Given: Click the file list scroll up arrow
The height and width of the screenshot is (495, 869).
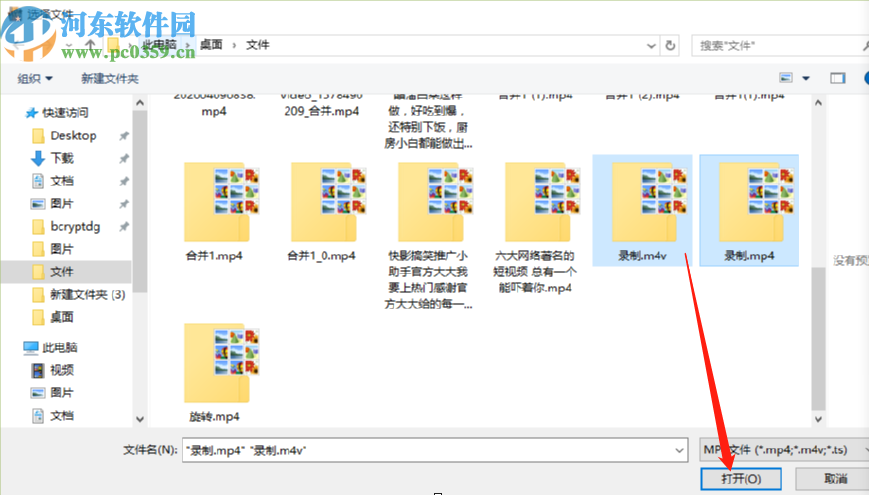Looking at the screenshot, I should tap(818, 103).
